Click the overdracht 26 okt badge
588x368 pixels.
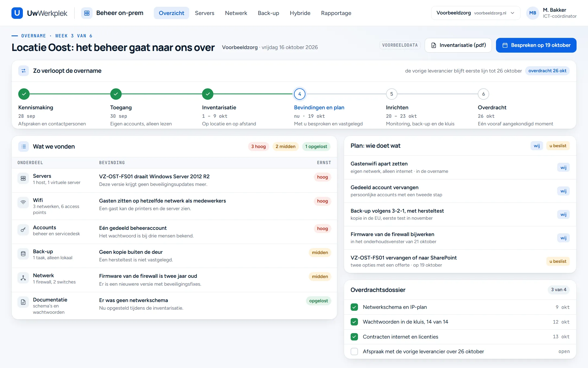pos(547,71)
